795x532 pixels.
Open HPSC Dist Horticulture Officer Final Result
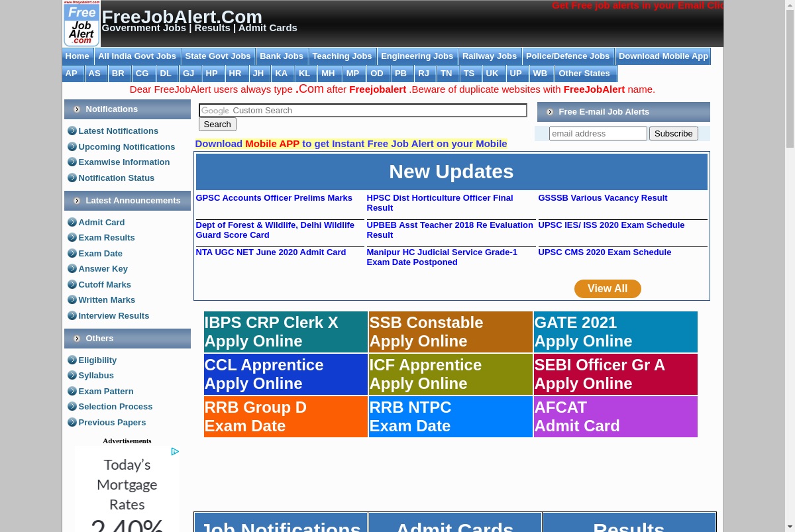(x=440, y=203)
